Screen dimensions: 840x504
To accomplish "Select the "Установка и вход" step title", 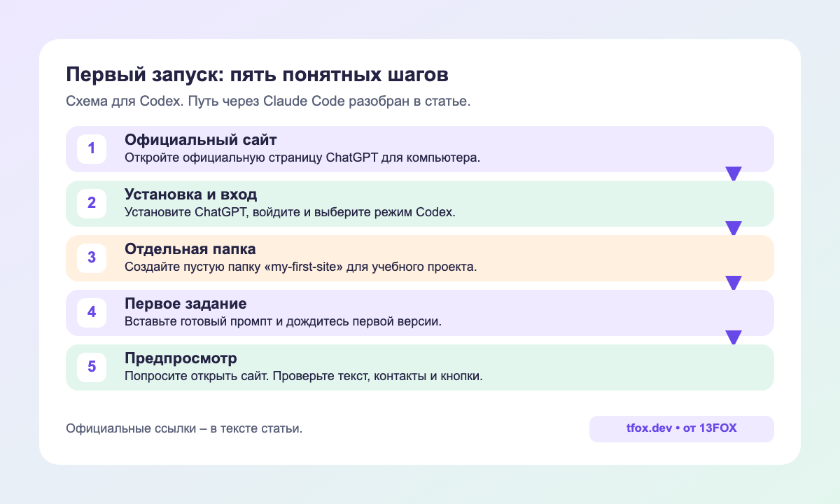I will coord(191,194).
